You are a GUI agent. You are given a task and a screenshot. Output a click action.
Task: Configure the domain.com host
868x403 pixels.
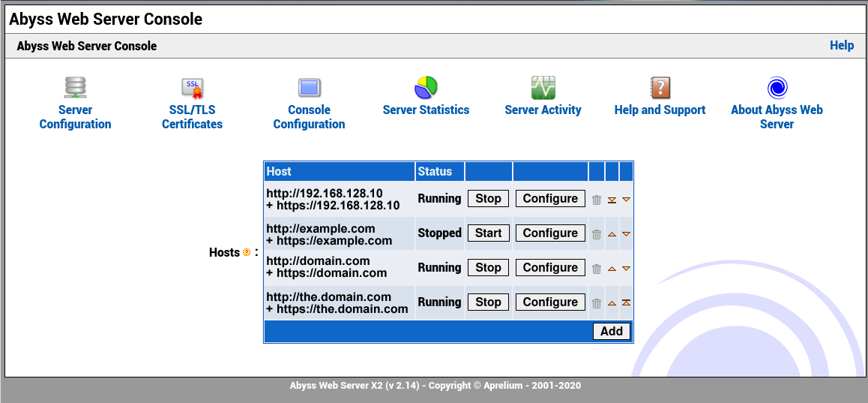(x=550, y=267)
